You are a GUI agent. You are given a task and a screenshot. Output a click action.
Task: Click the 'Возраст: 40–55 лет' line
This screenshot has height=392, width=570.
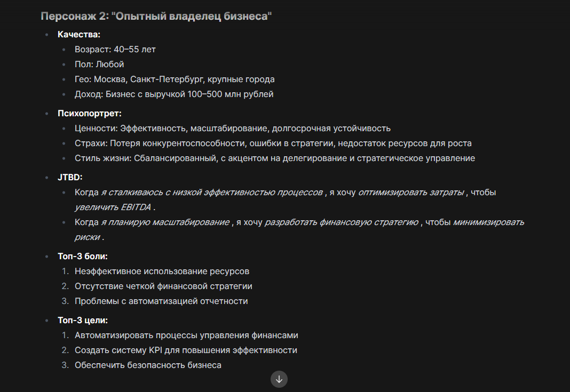point(115,49)
